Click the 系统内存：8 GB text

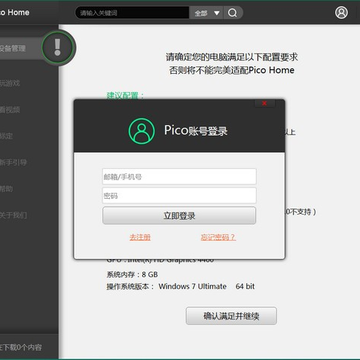(132, 275)
